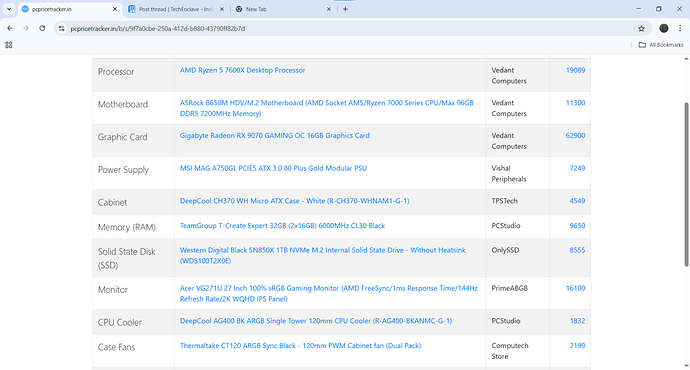690x370 pixels.
Task: Select the Monitor category cell
Action: click(133, 293)
